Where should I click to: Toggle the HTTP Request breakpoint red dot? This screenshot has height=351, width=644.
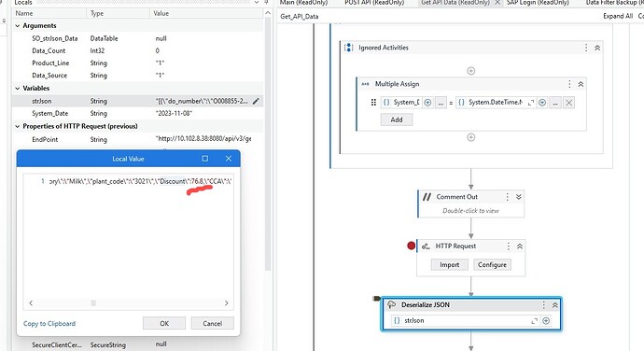coord(411,246)
